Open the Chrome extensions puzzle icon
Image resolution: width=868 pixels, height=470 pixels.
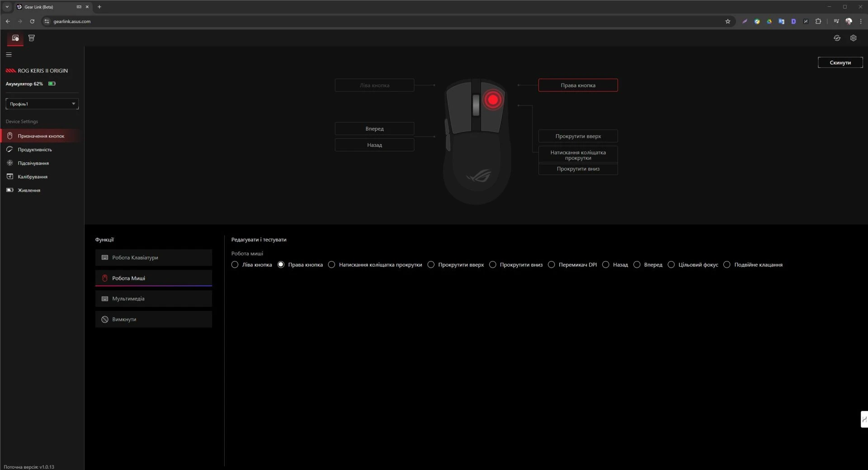818,21
